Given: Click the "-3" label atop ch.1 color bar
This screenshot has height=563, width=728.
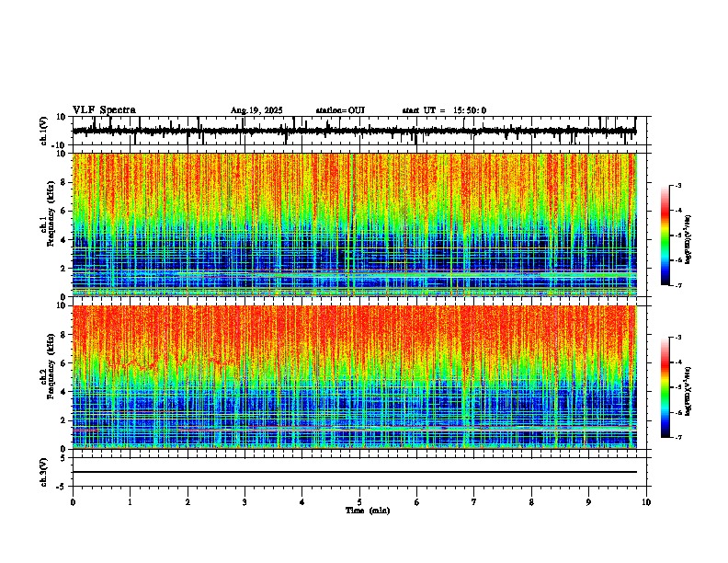Looking at the screenshot, I should tap(677, 185).
